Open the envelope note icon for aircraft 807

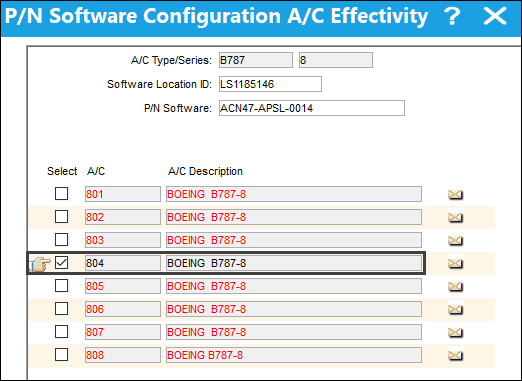(455, 332)
